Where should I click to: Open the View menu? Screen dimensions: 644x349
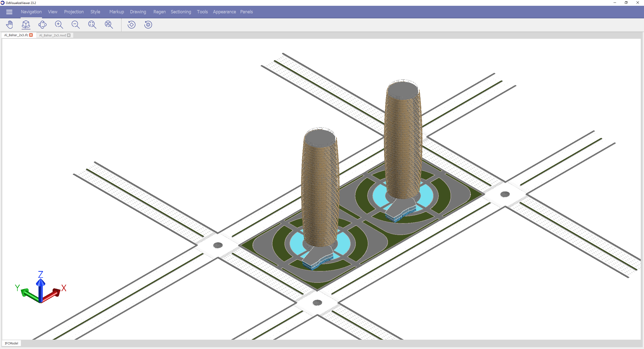pyautogui.click(x=53, y=12)
